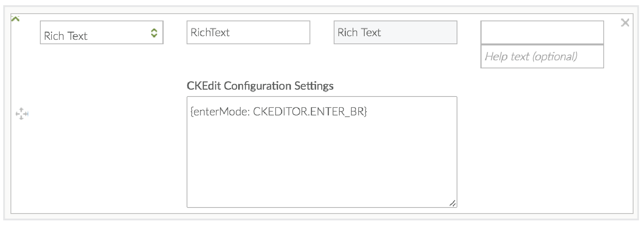Remove this field using the X icon
Image resolution: width=644 pixels, height=226 pixels.
[625, 23]
